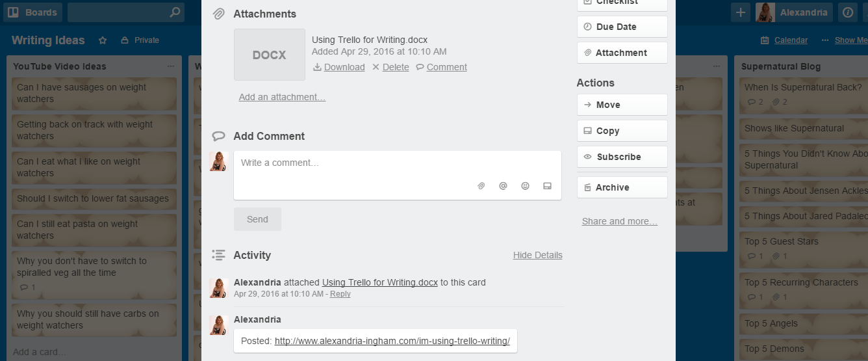The width and height of the screenshot is (868, 361).
Task: Open the Boards menu
Action: [x=32, y=12]
